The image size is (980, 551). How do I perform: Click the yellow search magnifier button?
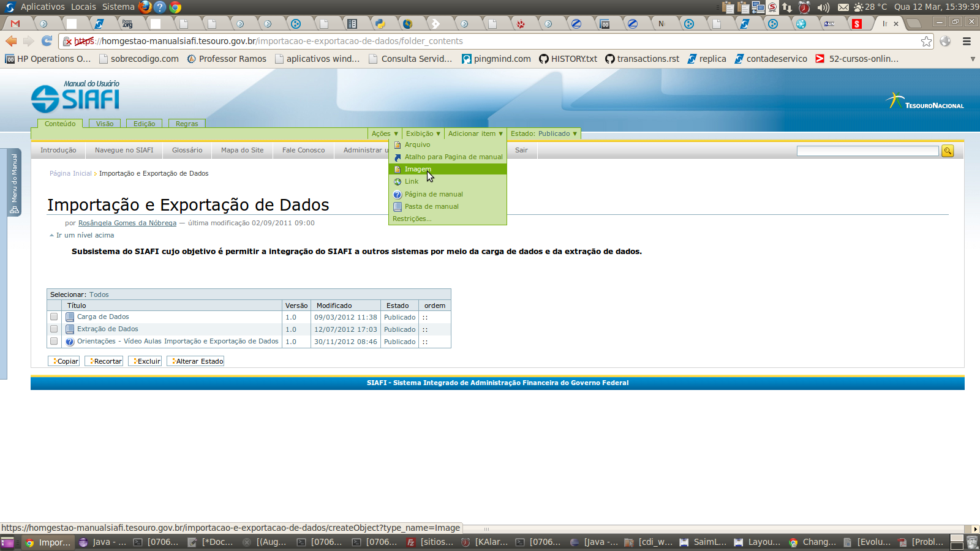pyautogui.click(x=948, y=151)
